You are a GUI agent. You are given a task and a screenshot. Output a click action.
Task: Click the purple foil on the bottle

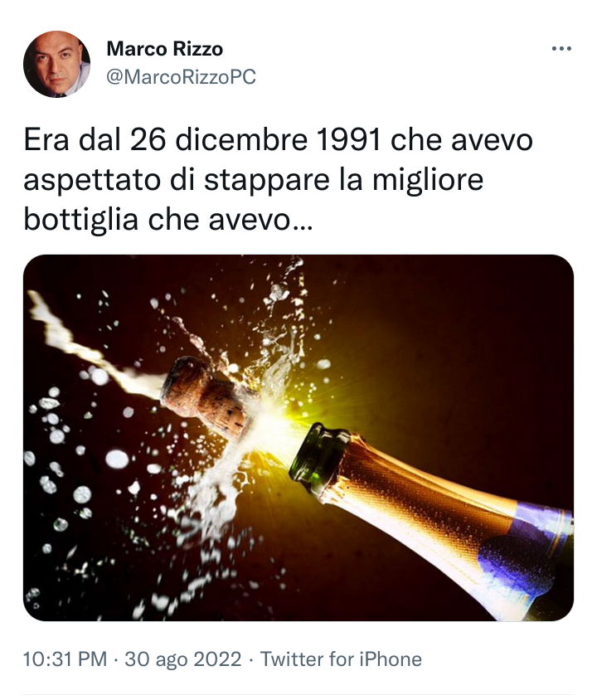pyautogui.click(x=527, y=549)
